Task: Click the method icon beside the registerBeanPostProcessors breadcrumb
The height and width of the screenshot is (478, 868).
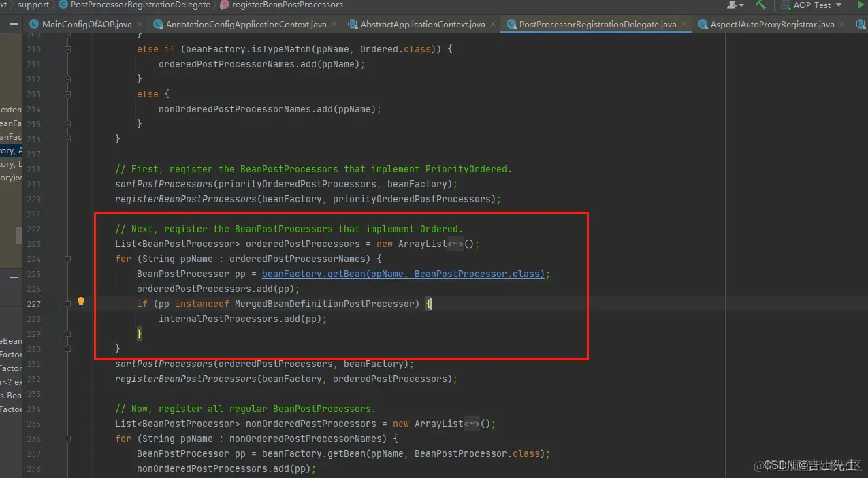Action: point(225,5)
